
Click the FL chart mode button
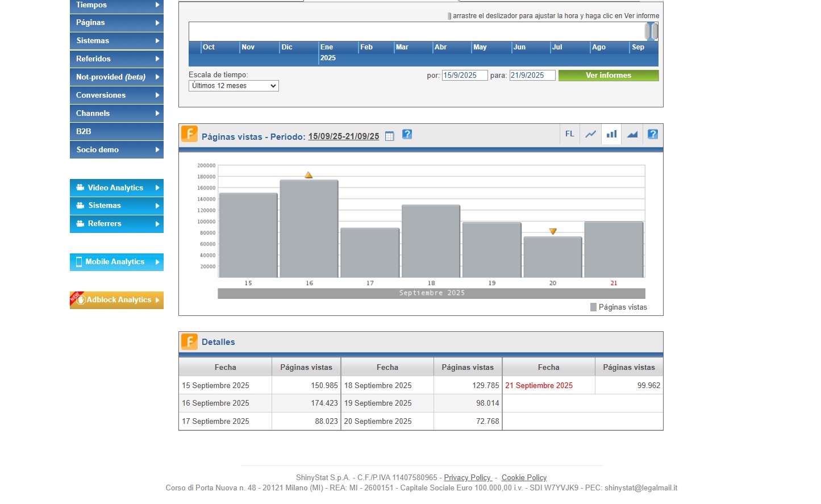click(x=569, y=134)
